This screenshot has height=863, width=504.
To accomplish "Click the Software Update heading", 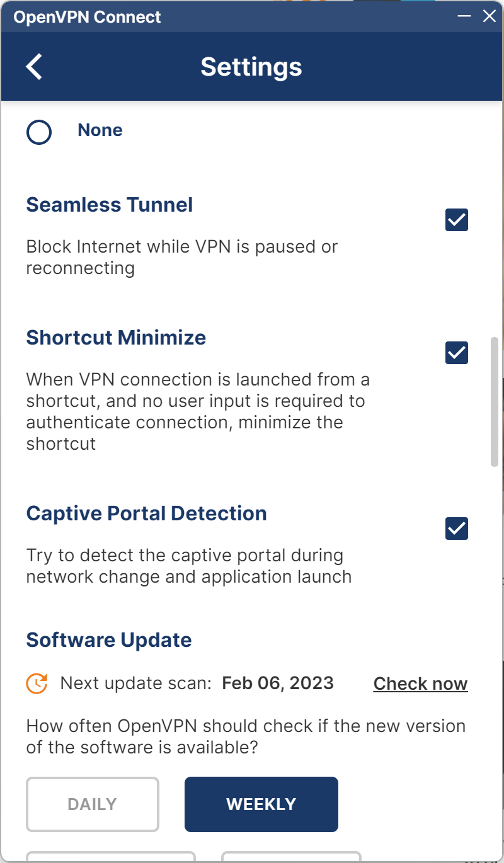I will click(x=109, y=640).
